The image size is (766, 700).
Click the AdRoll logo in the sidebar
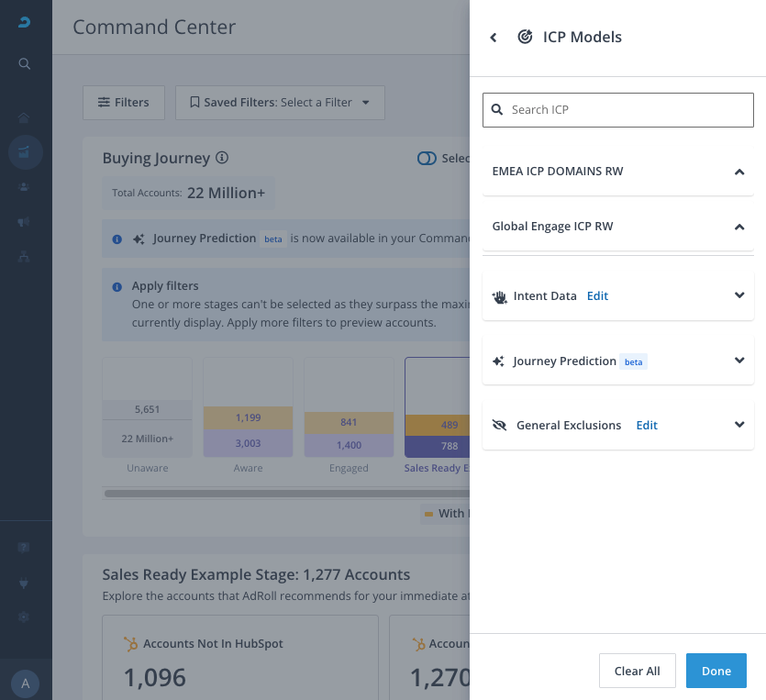coord(25,23)
